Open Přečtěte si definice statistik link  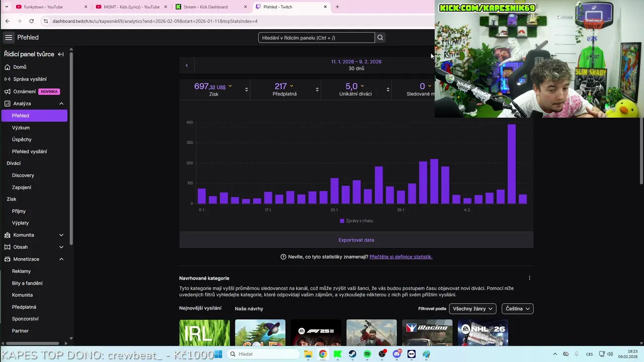(x=401, y=257)
